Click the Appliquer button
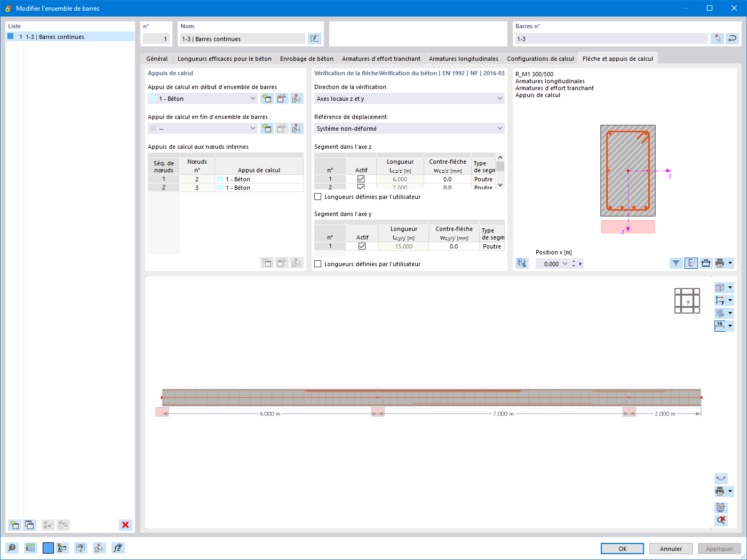 tap(719, 548)
